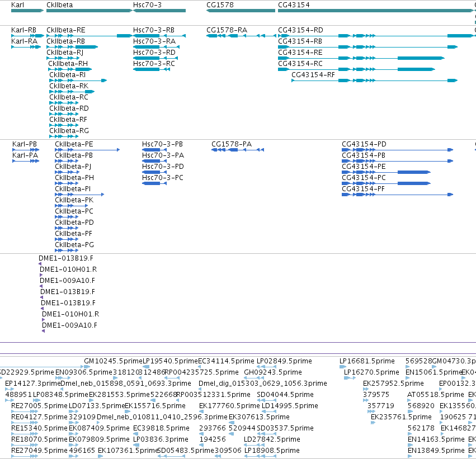
Task: Click protein CkIIbeta-PE label
Action: click(74, 144)
